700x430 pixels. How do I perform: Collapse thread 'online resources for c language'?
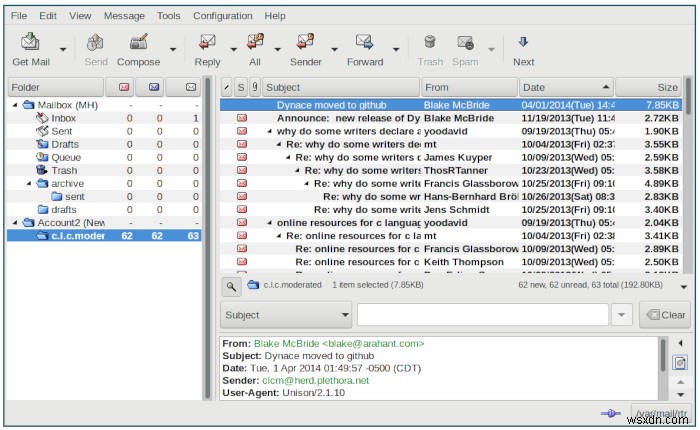click(x=270, y=223)
